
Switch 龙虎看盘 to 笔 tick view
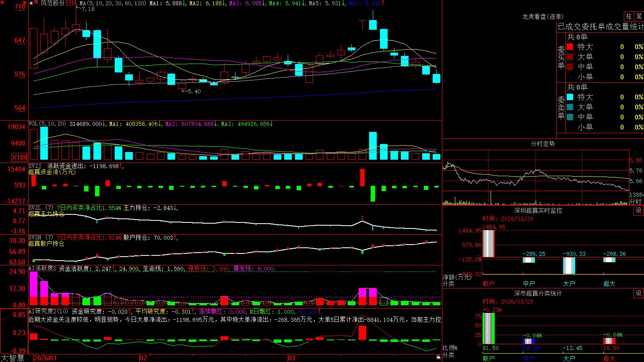click(x=639, y=16)
